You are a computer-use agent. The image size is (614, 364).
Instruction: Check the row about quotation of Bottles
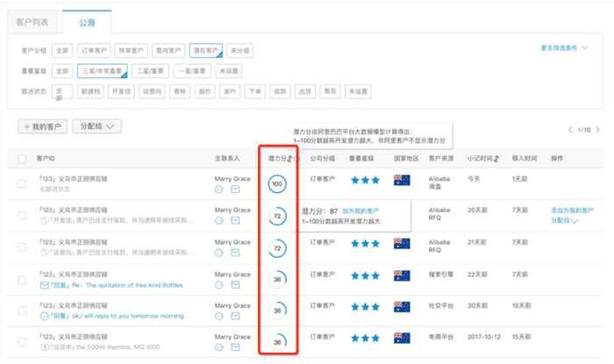(x=22, y=280)
